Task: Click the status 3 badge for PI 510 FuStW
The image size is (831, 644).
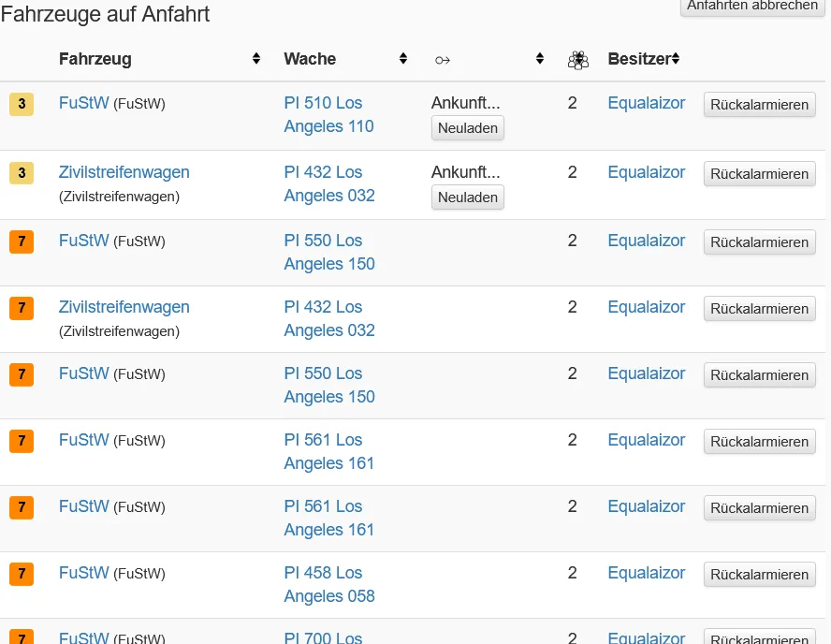Action: click(22, 104)
